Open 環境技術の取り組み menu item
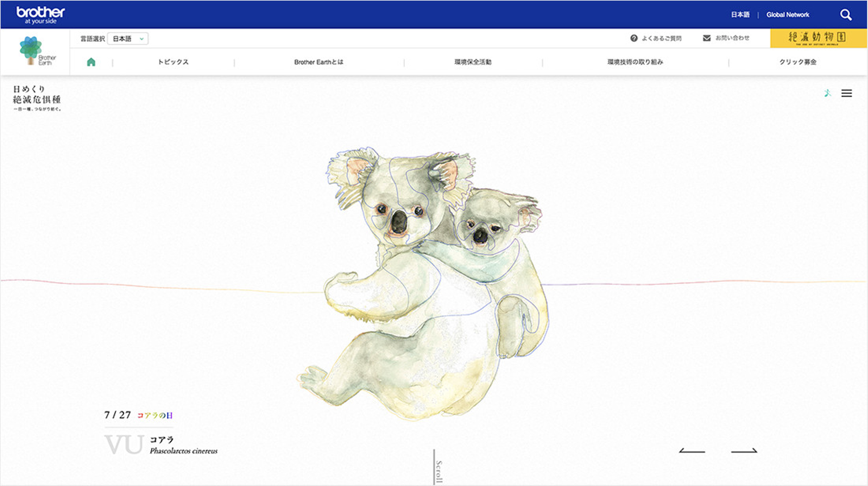This screenshot has width=868, height=486. pyautogui.click(x=635, y=62)
